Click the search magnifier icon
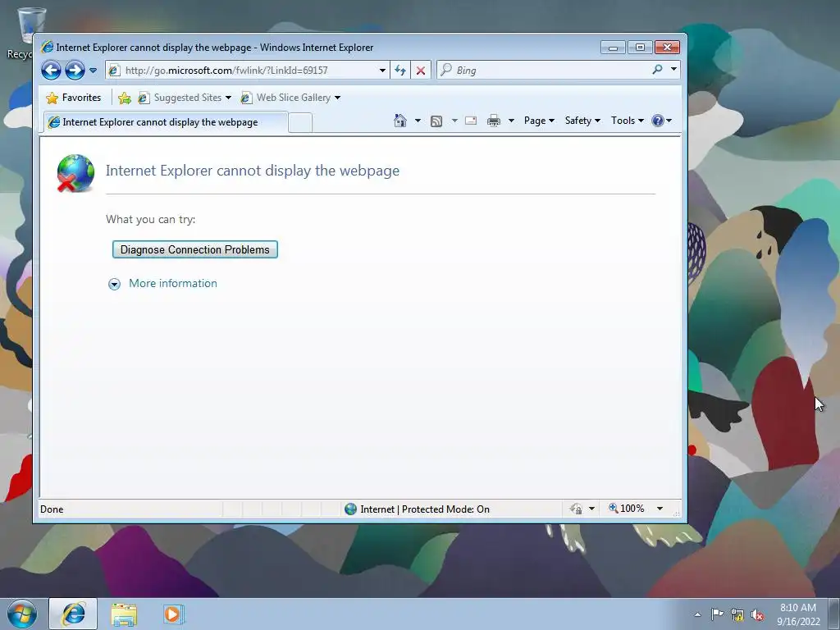 click(x=657, y=70)
